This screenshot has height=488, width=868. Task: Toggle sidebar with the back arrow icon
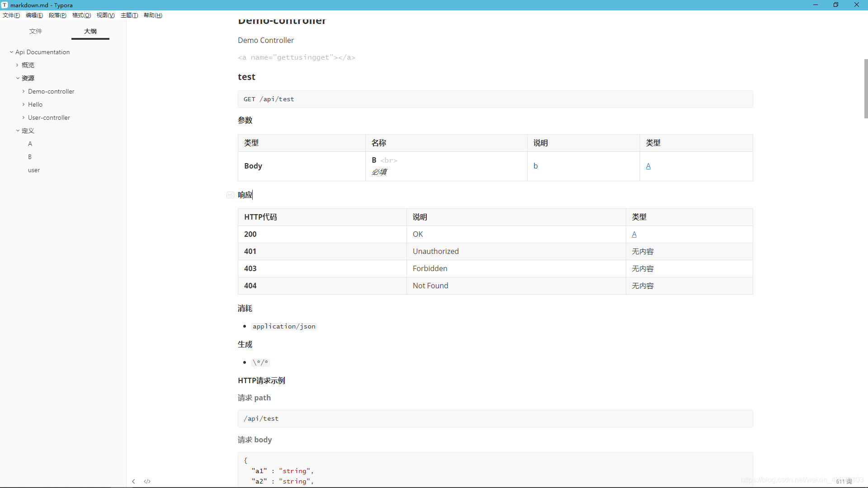click(x=133, y=481)
